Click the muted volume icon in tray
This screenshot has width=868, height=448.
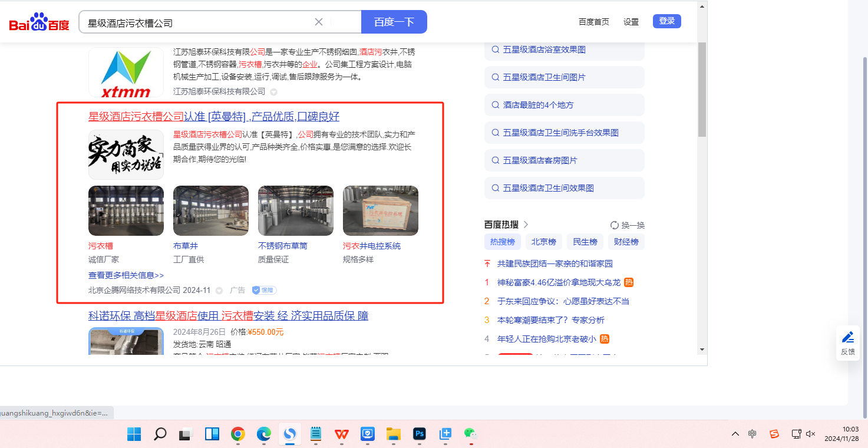811,434
